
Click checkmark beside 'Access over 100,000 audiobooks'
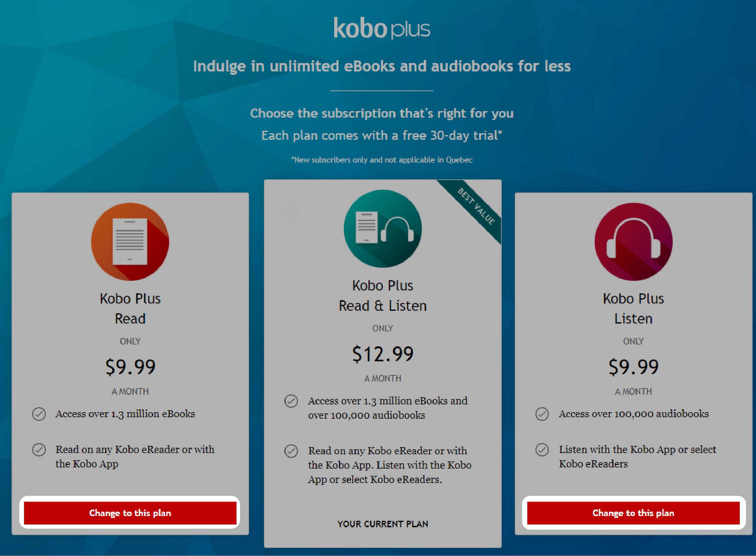[x=542, y=414]
